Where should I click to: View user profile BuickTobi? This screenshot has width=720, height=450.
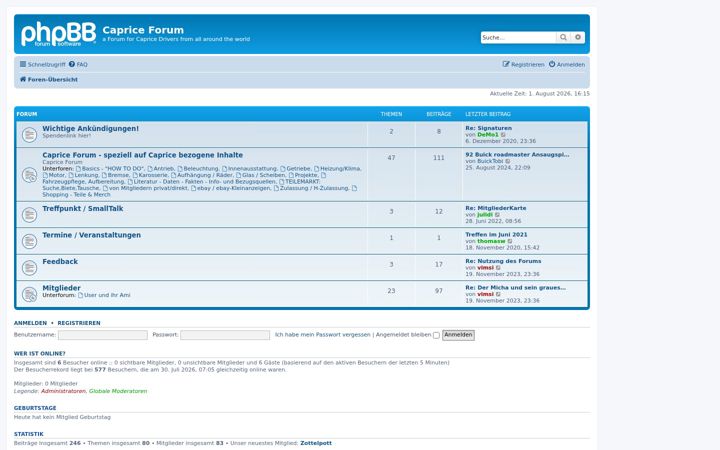tap(490, 162)
